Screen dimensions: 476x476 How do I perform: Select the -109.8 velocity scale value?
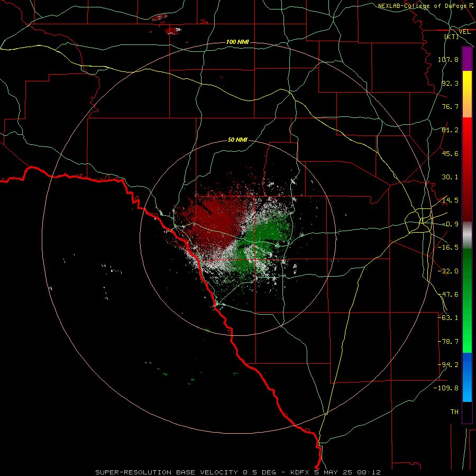446,388
